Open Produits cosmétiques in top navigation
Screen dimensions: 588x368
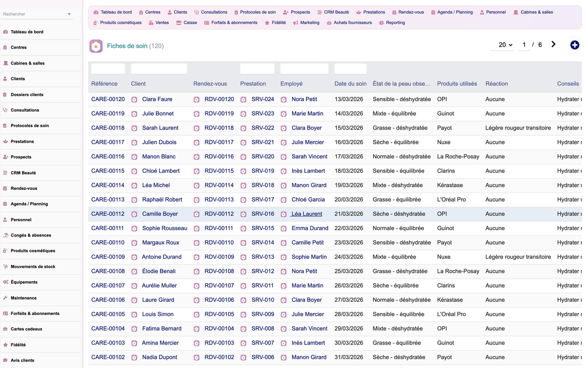pyautogui.click(x=118, y=23)
